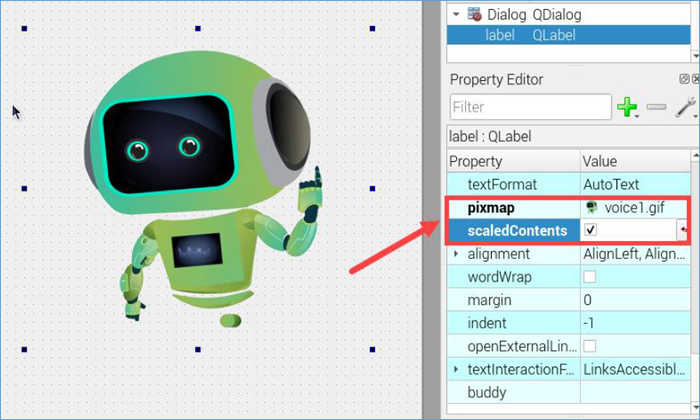
Task: Select the label QLabel tree row
Action: coord(568,35)
